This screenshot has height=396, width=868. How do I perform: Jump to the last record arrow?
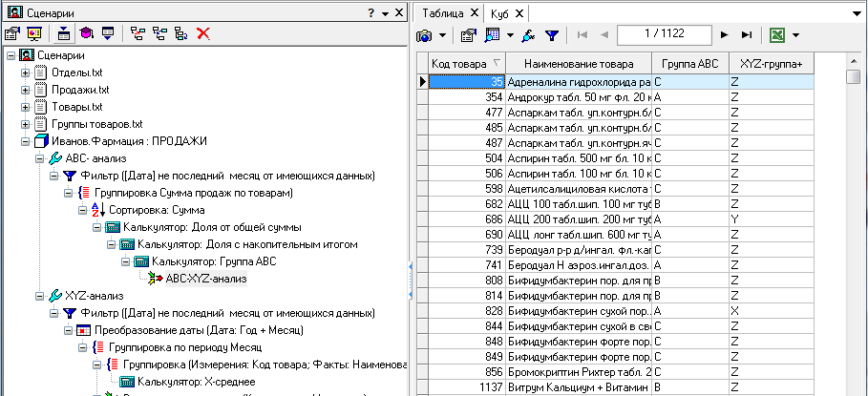point(747,34)
